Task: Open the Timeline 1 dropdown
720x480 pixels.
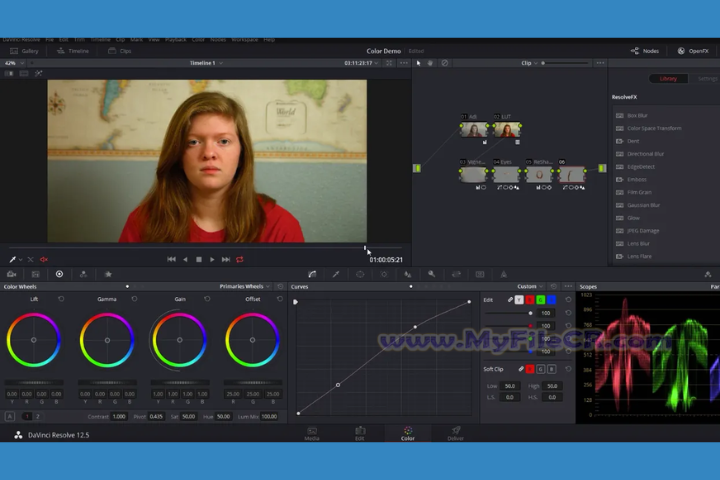Action: pos(206,63)
